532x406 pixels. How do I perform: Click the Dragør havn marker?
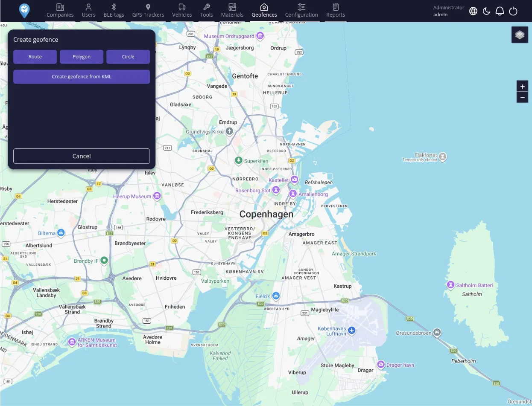381,365
